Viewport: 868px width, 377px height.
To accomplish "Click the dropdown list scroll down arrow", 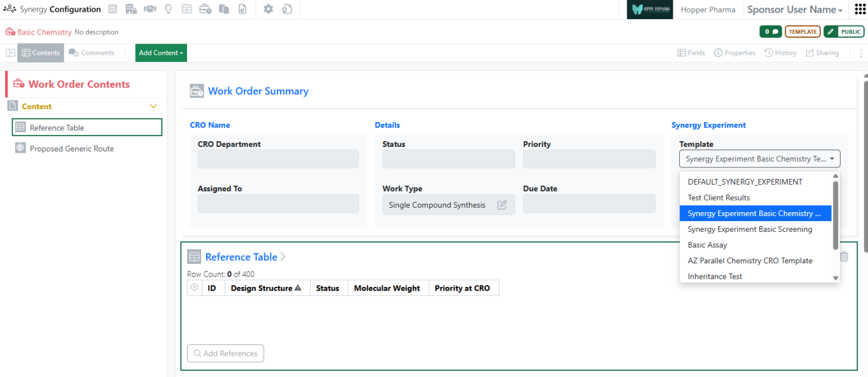I will (x=835, y=278).
